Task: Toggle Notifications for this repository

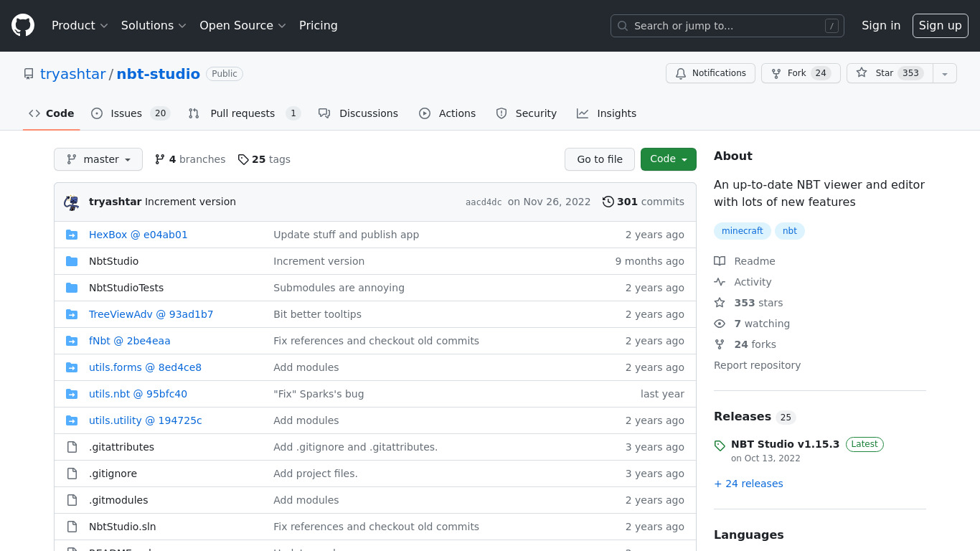Action: coord(710,73)
